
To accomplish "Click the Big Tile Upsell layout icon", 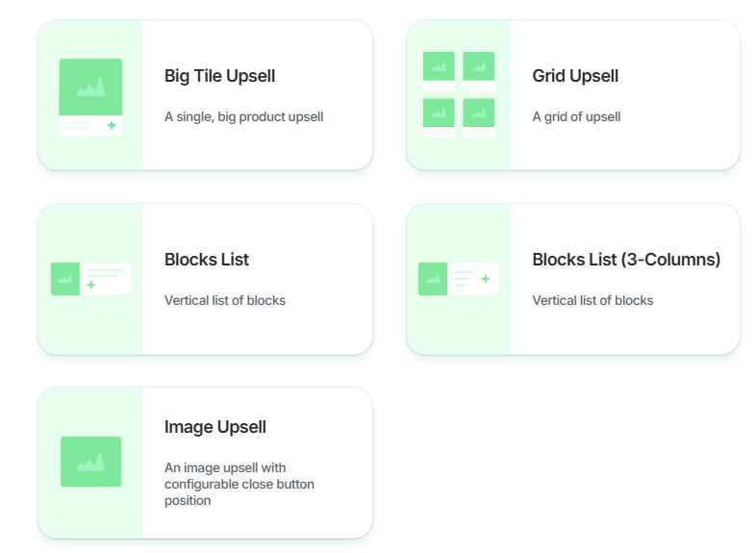I will point(90,96).
